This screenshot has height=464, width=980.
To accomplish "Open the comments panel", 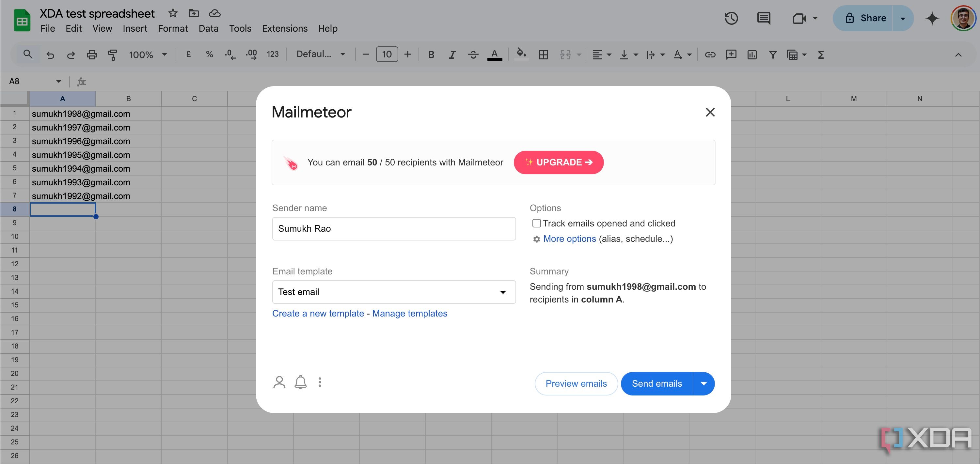I will pyautogui.click(x=764, y=18).
